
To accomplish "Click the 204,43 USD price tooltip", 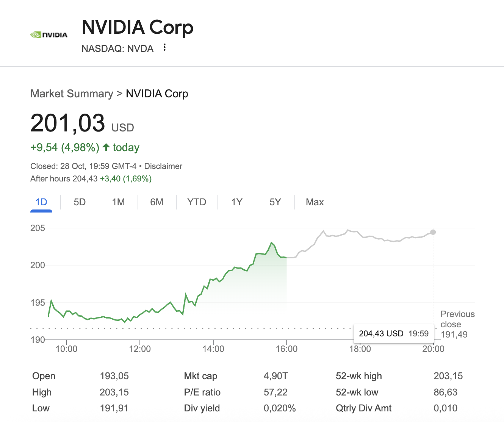I will coord(393,333).
